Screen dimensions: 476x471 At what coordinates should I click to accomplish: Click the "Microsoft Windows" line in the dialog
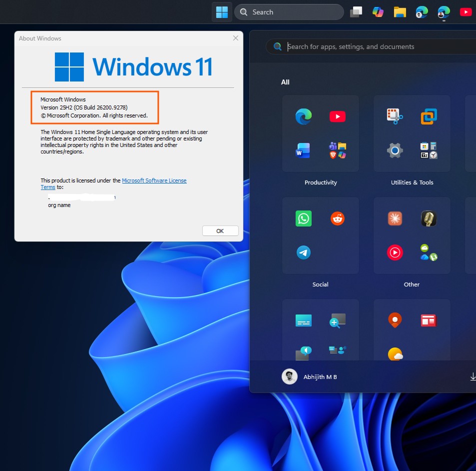(63, 99)
